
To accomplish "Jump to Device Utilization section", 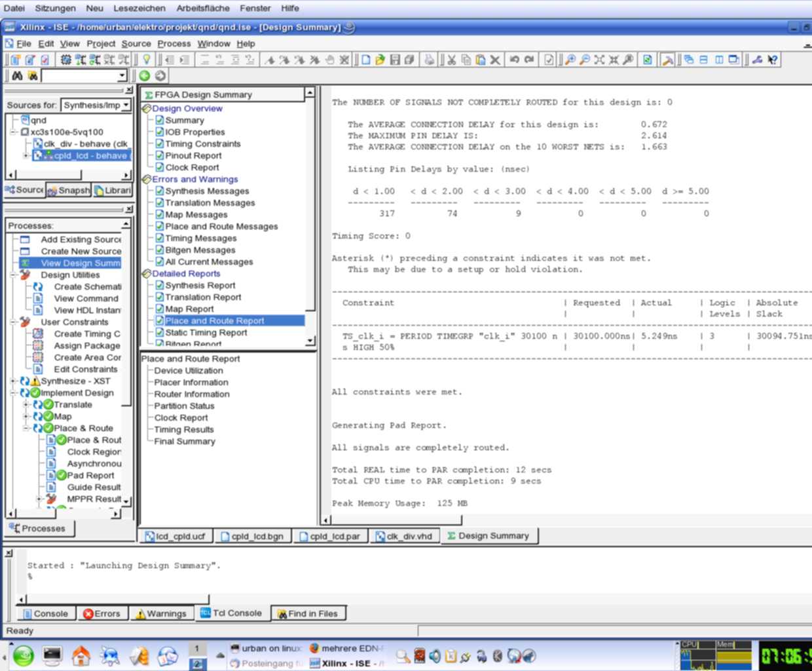I will tap(189, 370).
